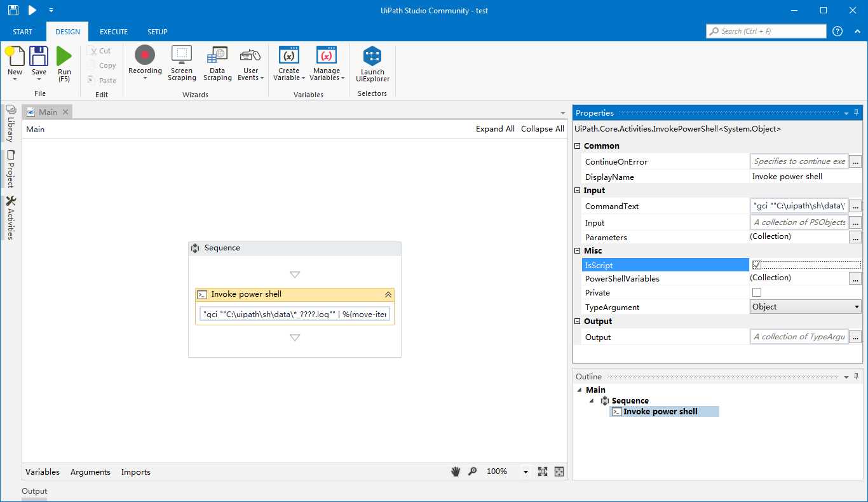
Task: Click the Search (Ctrl + F) box
Action: pos(766,31)
